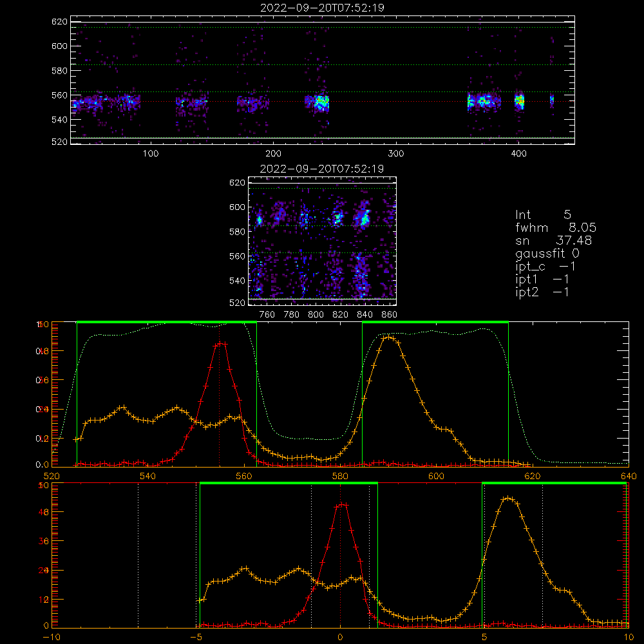Screen dimensions: 644x644
Task: Click orange curve peak near 590 in third plot
Action: click(x=388, y=337)
